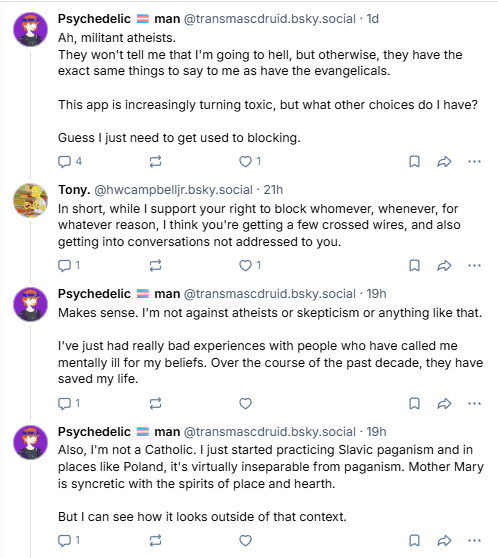Share the 'Makes sense' reply post

click(444, 404)
